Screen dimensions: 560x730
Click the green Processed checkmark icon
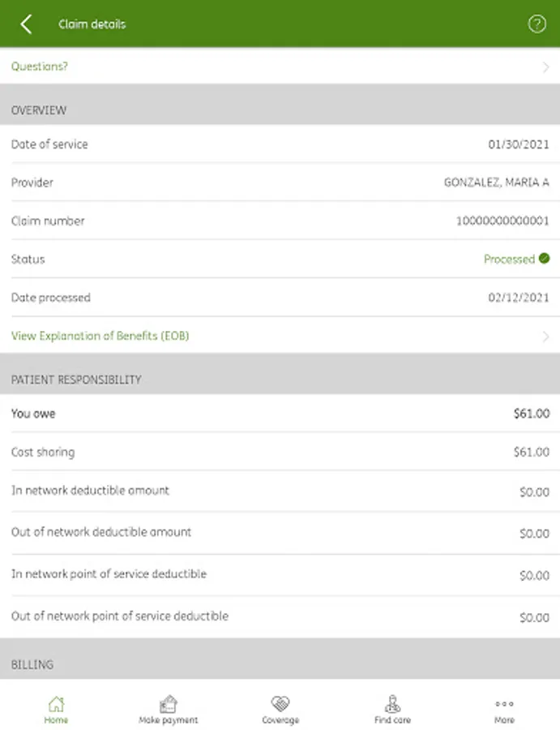point(544,259)
